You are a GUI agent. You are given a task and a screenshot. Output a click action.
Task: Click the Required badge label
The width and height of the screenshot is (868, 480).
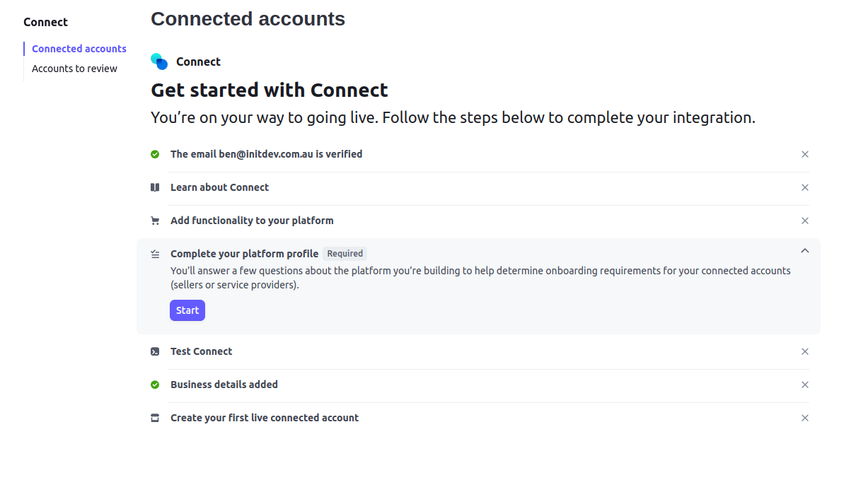coord(345,253)
